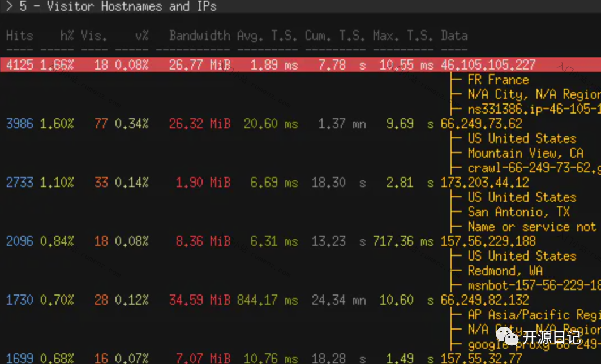
Task: Click the Cum. T.S. column header
Action: [335, 36]
